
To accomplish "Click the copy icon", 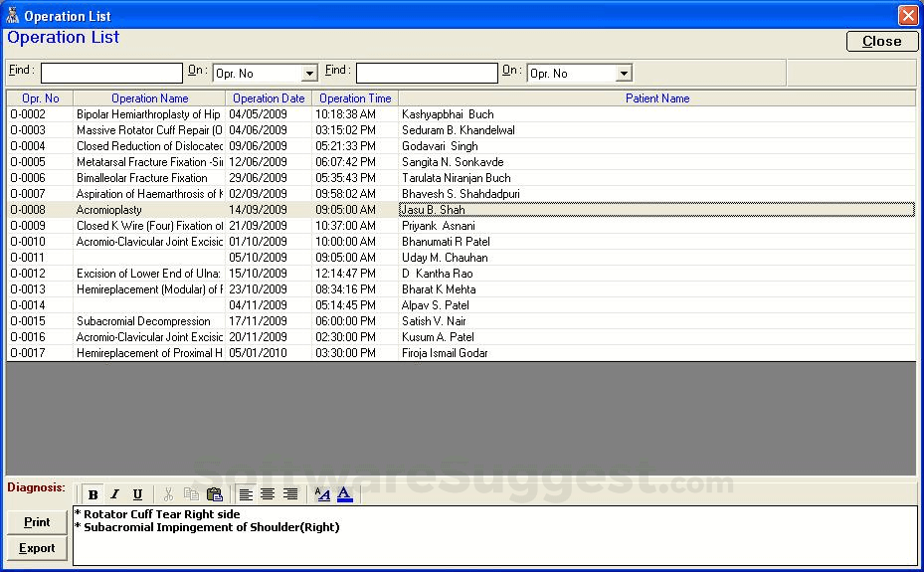I will 191,494.
